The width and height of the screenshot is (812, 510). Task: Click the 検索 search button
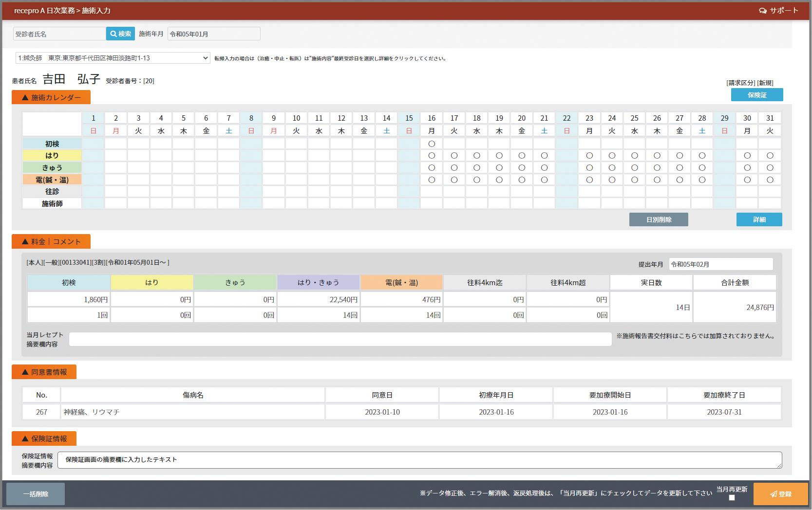120,34
